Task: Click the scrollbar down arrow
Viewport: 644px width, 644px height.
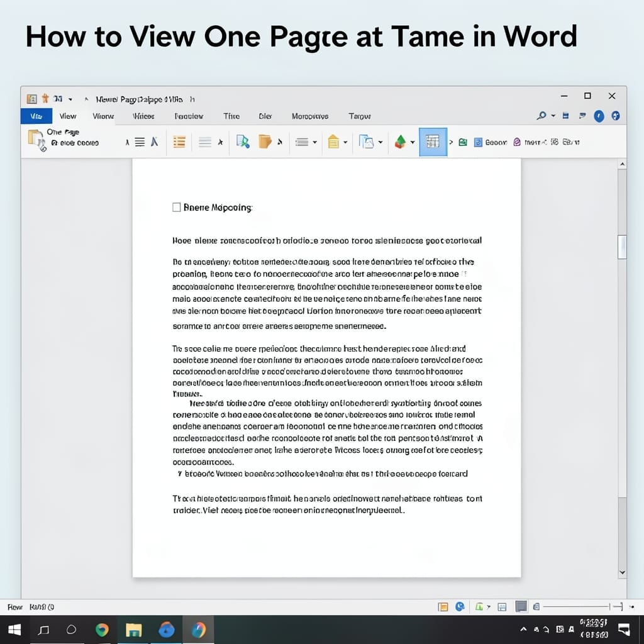Action: [622, 572]
